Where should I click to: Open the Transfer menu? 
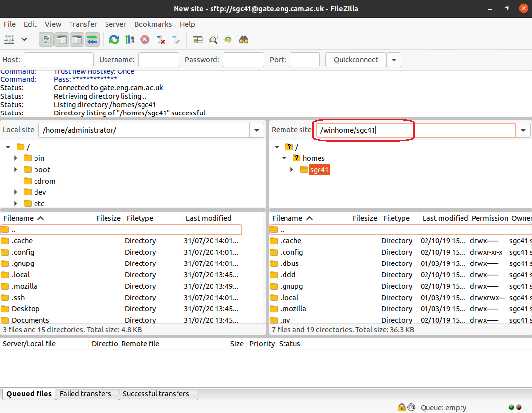click(x=83, y=24)
